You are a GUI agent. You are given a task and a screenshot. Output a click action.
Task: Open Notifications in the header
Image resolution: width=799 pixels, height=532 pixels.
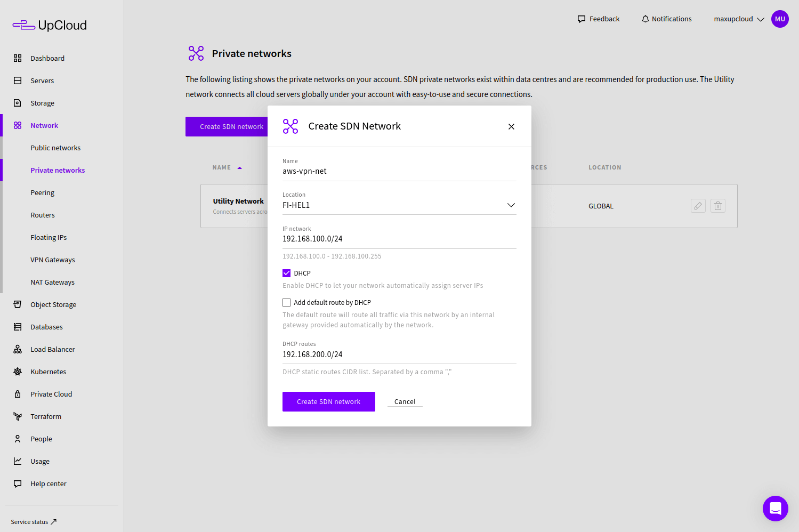tap(666, 19)
